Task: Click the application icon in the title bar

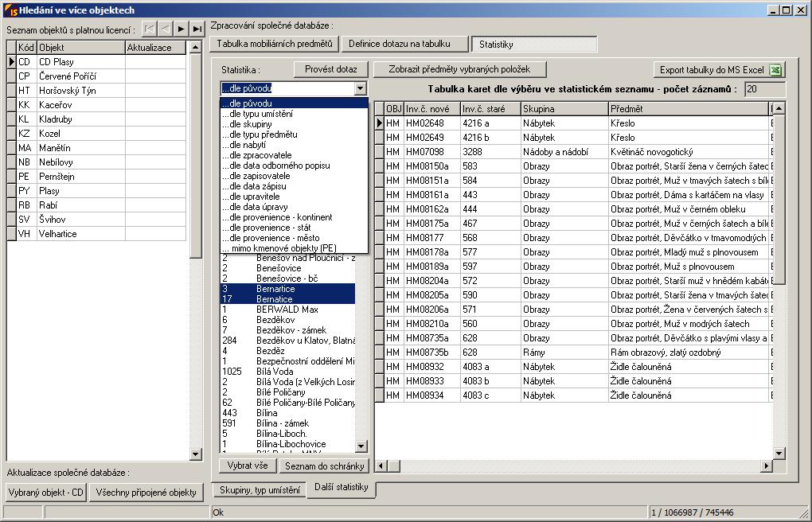Action: click(x=10, y=10)
